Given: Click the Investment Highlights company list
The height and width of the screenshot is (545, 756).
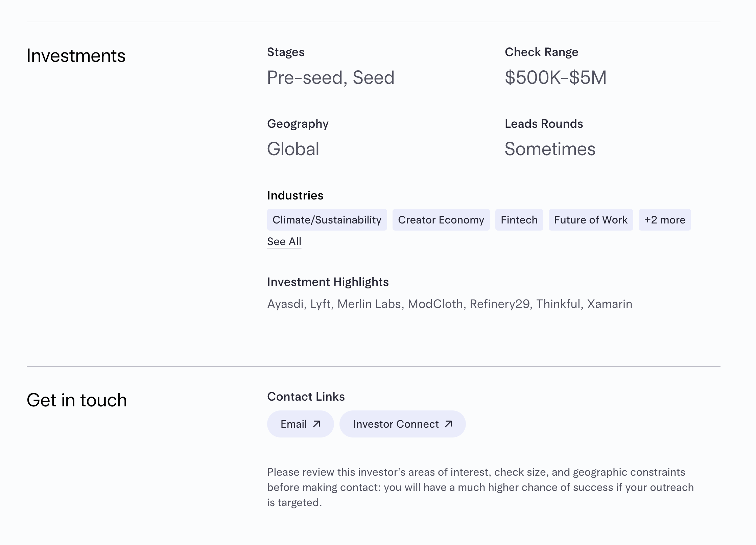Looking at the screenshot, I should [x=449, y=304].
